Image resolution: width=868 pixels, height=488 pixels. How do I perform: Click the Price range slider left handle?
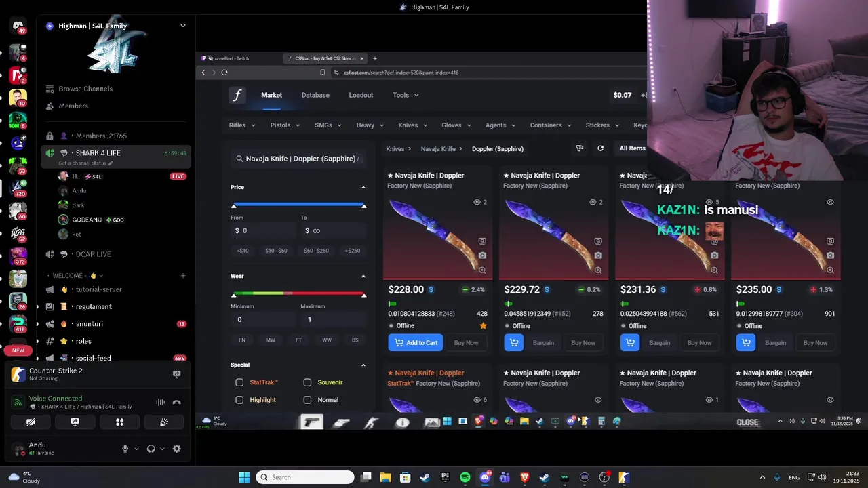[234, 205]
